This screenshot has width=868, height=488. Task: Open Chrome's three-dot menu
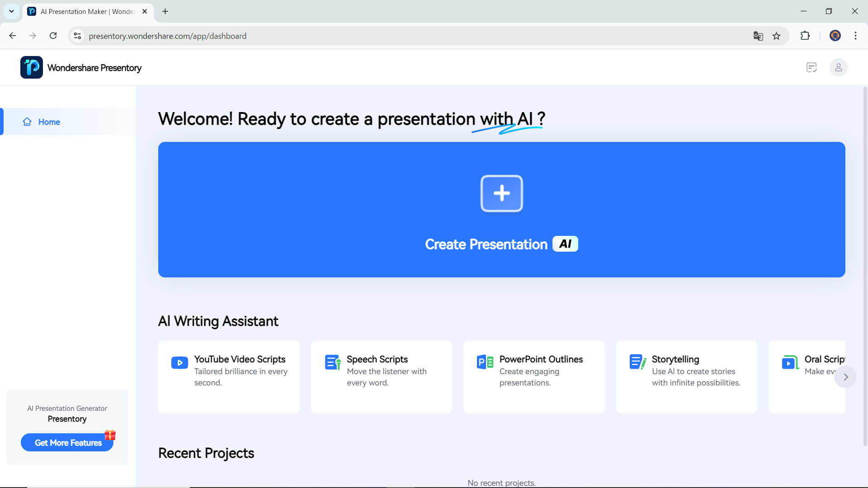pos(855,36)
